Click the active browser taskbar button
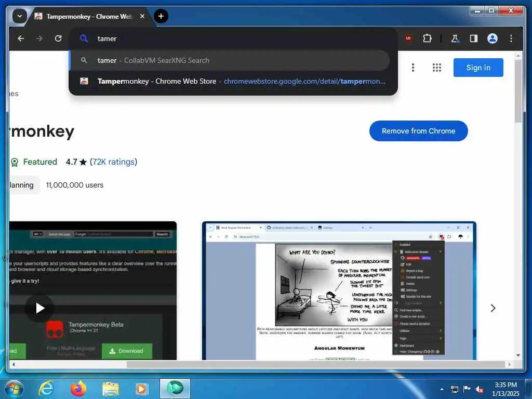532x399 pixels. pyautogui.click(x=175, y=389)
